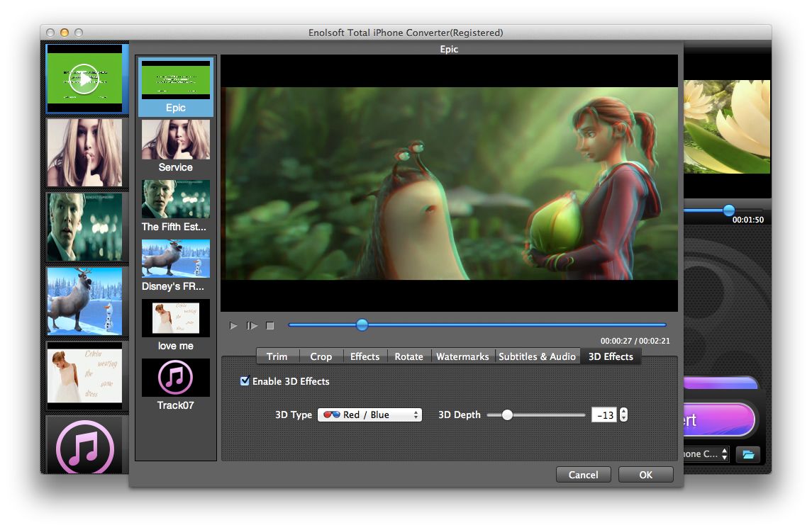Minimize the Enolsoft window
Viewport: 812px width, 530px height.
point(65,33)
